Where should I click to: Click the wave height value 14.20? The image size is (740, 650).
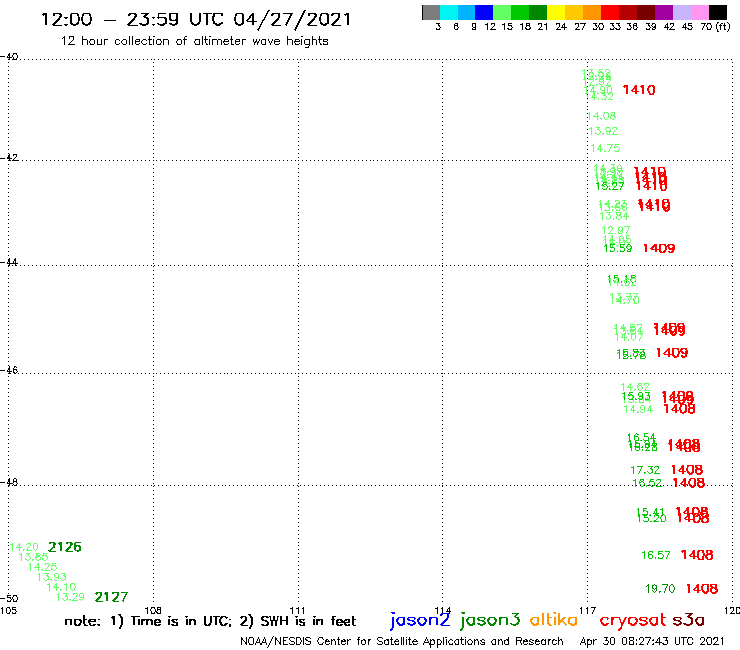24,547
